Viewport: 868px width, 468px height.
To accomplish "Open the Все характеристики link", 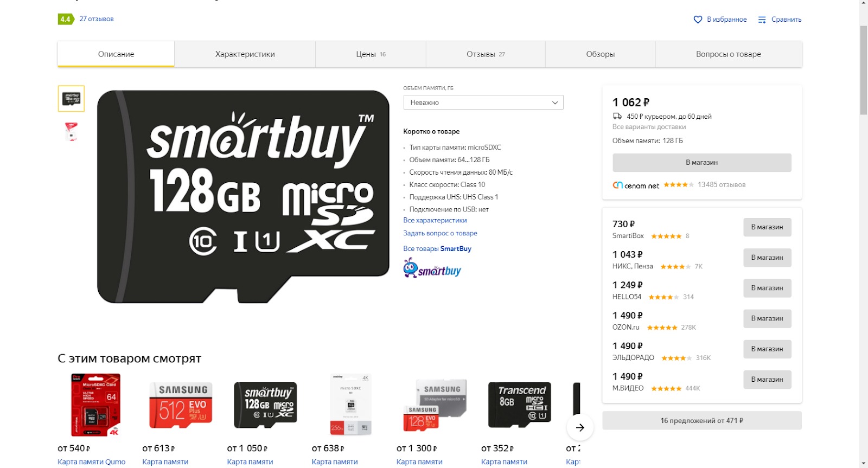I will [435, 220].
